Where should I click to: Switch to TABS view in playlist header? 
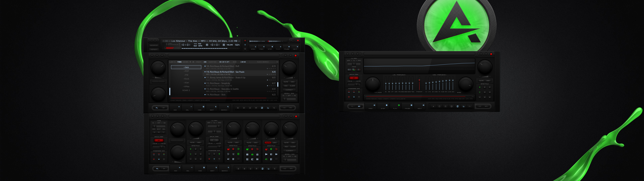tap(179, 62)
